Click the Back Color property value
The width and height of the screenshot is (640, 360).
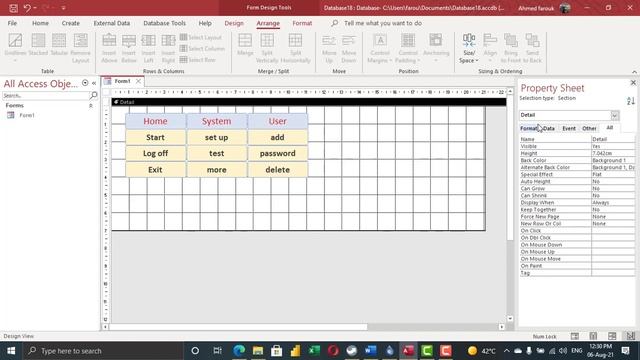coord(613,160)
